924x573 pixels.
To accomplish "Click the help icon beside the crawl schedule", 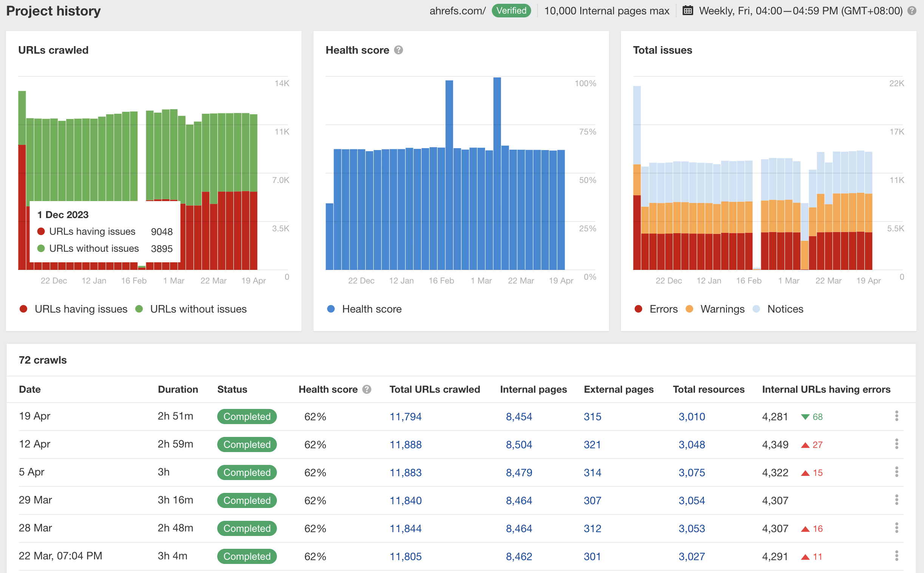I will click(x=913, y=11).
